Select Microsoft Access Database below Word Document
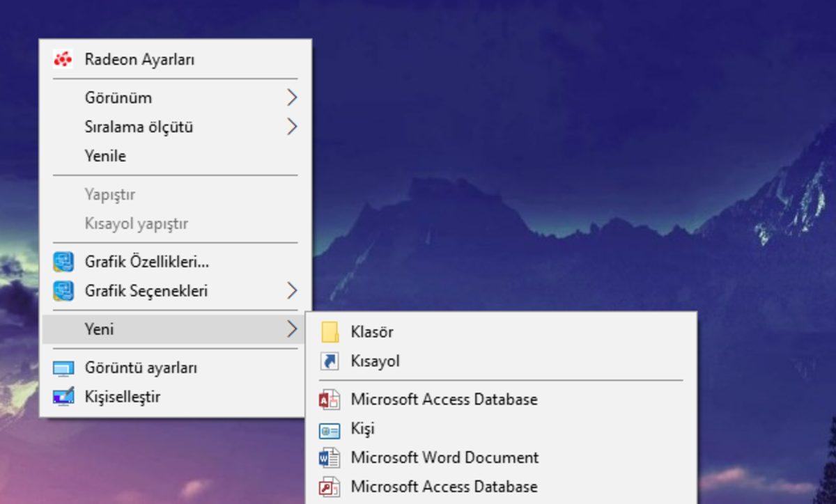This screenshot has height=504, width=836. point(444,487)
